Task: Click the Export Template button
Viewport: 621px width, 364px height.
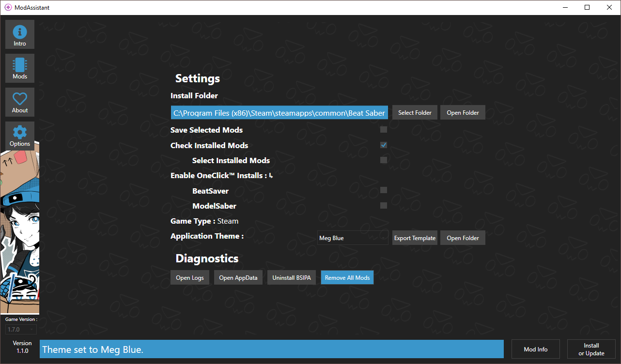Action: (415, 238)
